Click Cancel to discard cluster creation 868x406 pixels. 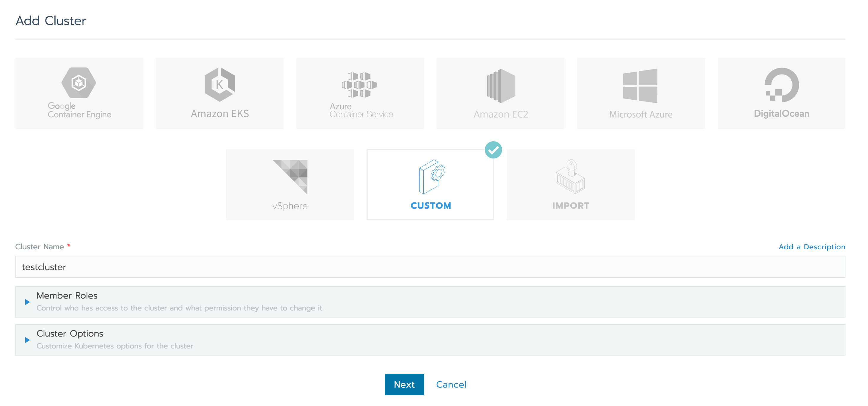[451, 384]
